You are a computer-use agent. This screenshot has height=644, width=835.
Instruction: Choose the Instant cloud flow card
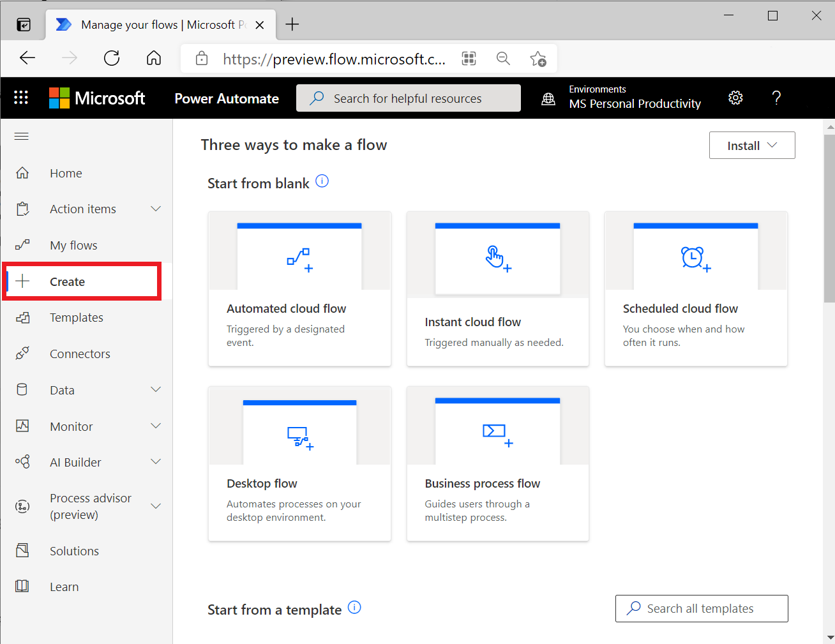click(x=497, y=288)
